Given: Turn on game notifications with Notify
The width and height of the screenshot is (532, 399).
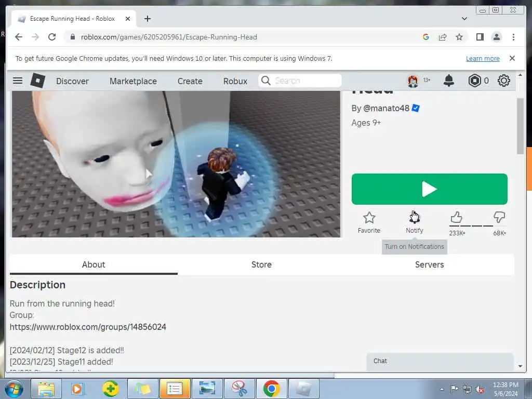Looking at the screenshot, I should [414, 222].
